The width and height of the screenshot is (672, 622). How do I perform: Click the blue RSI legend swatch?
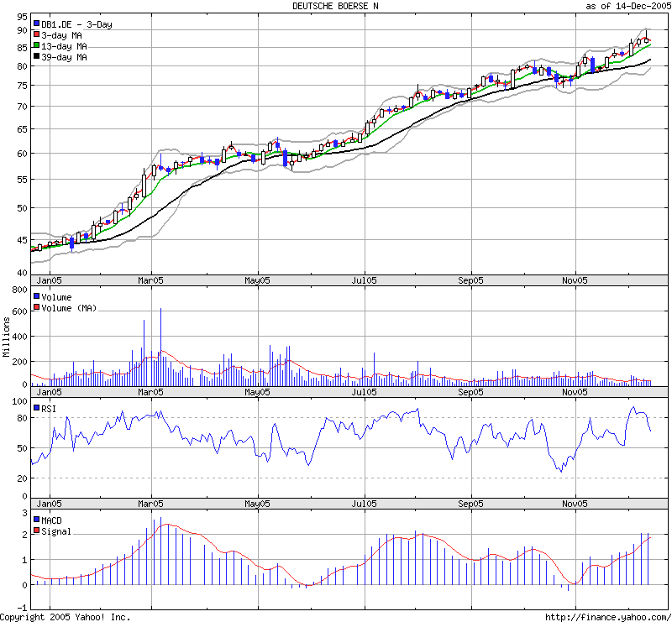pos(36,408)
